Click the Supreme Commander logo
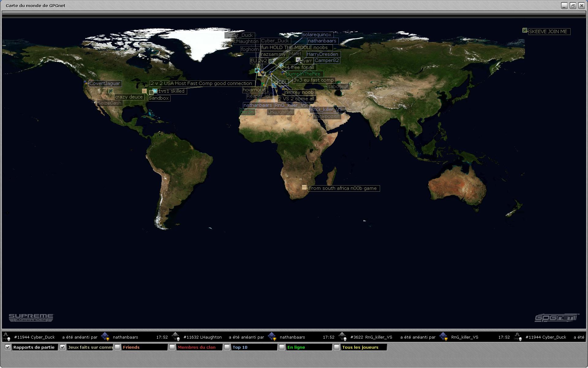Image resolution: width=588 pixels, height=368 pixels. point(31,318)
